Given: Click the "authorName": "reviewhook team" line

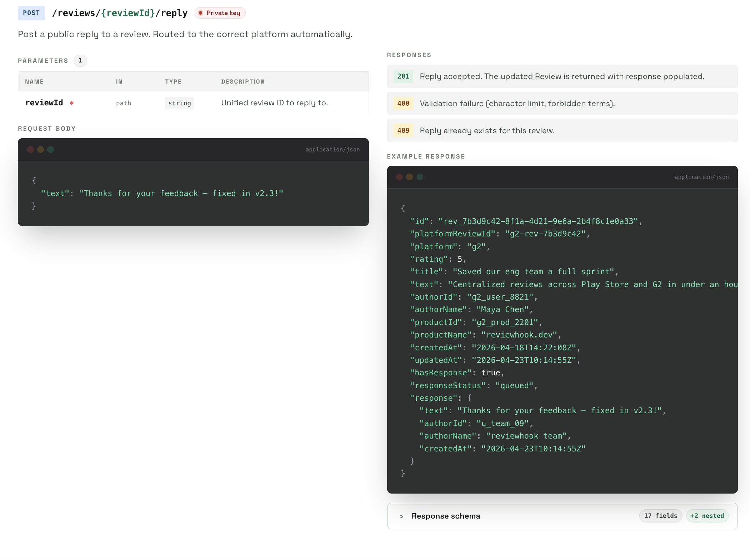Looking at the screenshot, I should pos(495,436).
